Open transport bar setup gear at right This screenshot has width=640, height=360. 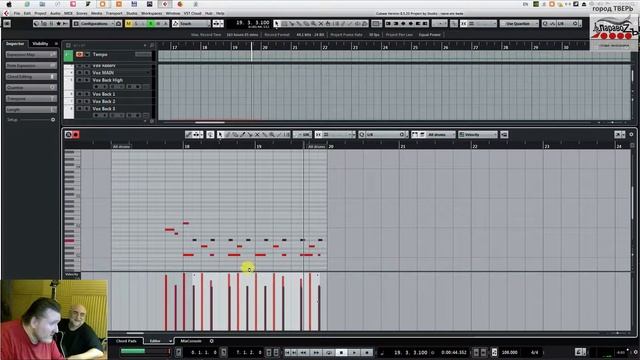pos(635,352)
